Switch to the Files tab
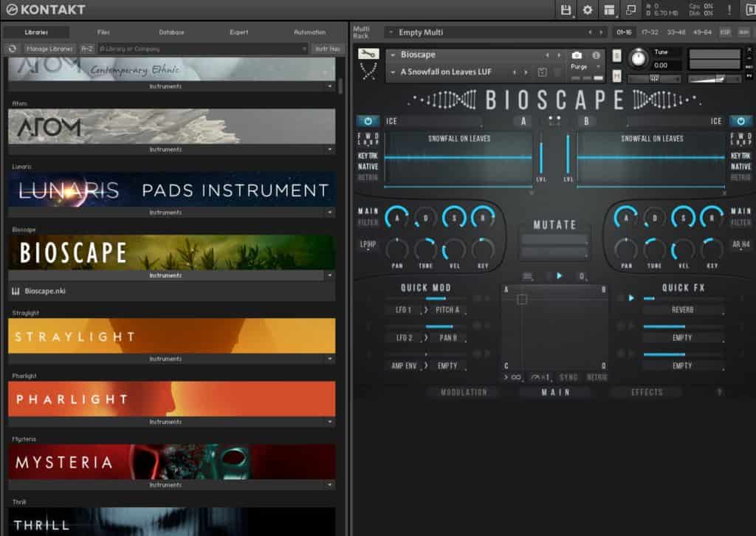The height and width of the screenshot is (536, 756). pos(103,32)
